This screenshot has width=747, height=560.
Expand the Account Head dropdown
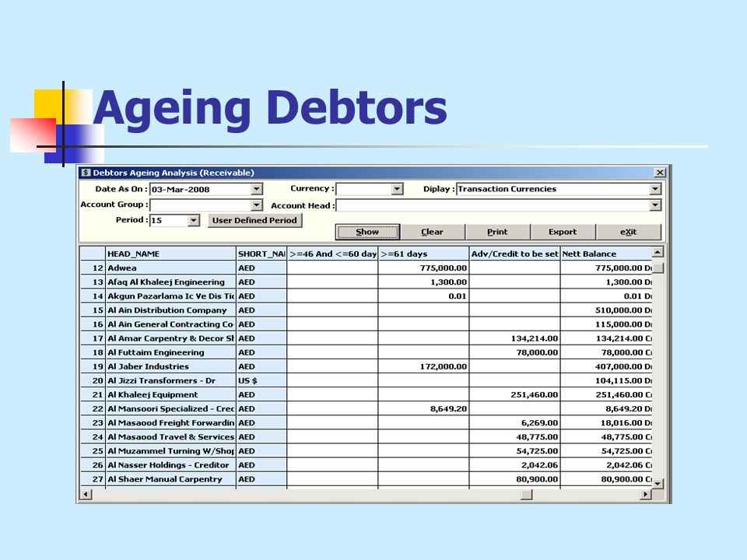tap(655, 205)
